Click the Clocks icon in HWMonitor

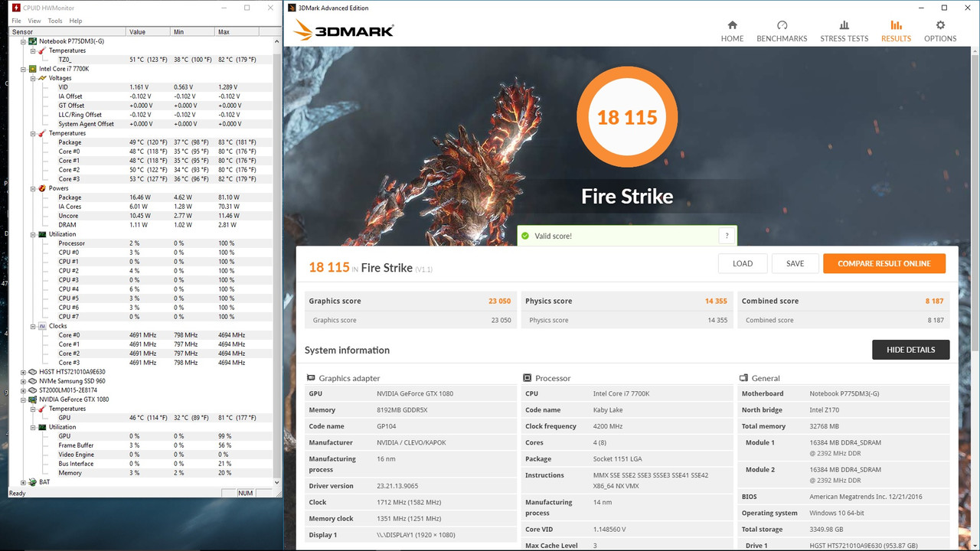coord(43,326)
